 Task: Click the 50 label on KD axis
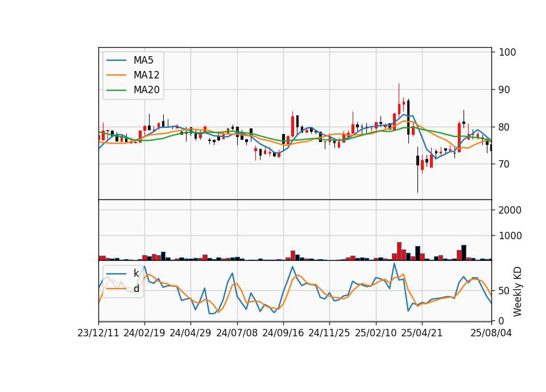(504, 290)
